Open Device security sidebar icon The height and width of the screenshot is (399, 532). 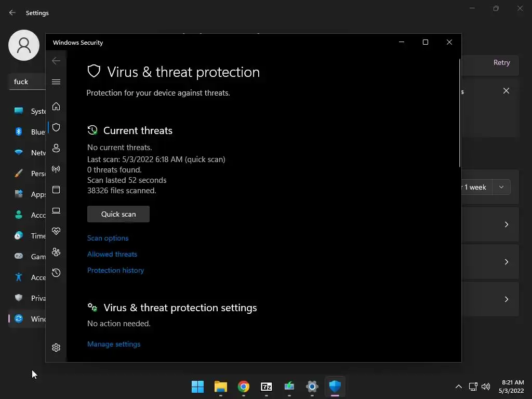point(56,211)
